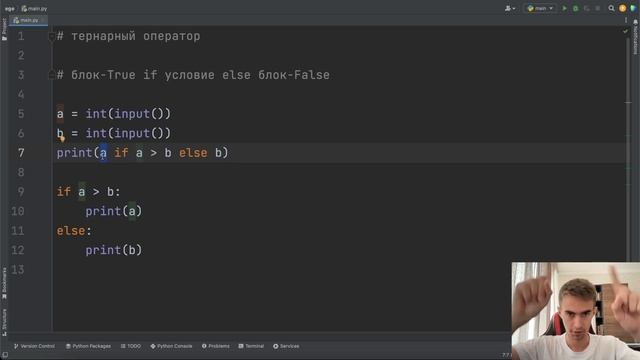Click the ege project breadcrumb
Viewport: 640px width, 360px height.
coord(9,8)
